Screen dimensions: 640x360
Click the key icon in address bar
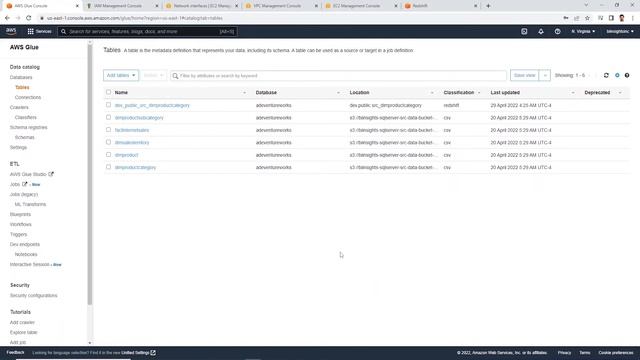click(566, 18)
